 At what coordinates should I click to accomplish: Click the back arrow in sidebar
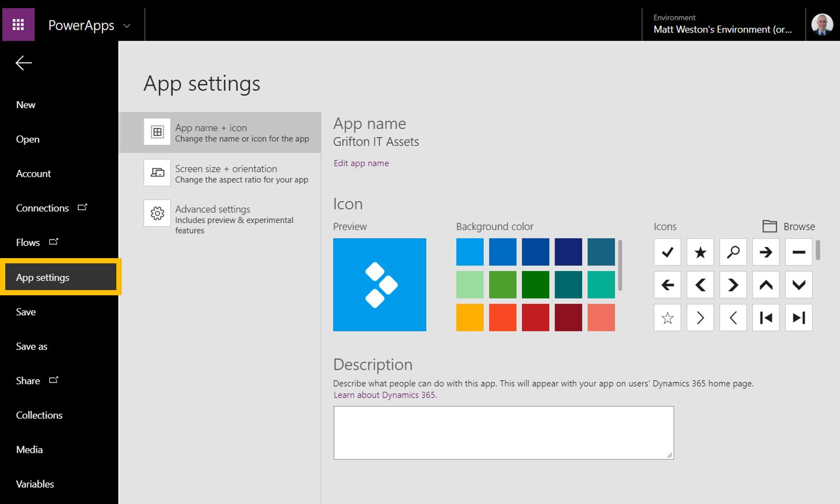pyautogui.click(x=24, y=63)
